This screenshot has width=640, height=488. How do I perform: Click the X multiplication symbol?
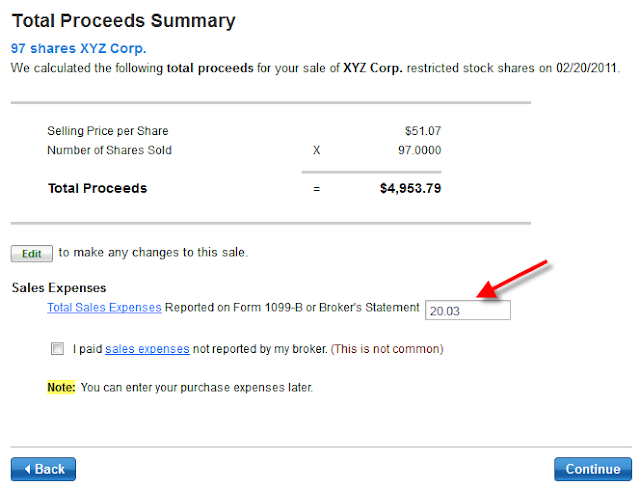coord(316,151)
